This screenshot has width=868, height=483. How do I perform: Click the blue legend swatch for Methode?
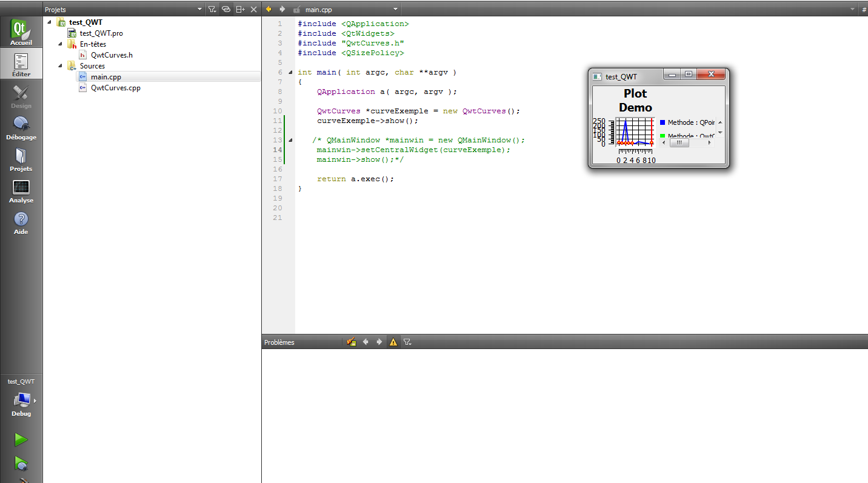pyautogui.click(x=663, y=122)
